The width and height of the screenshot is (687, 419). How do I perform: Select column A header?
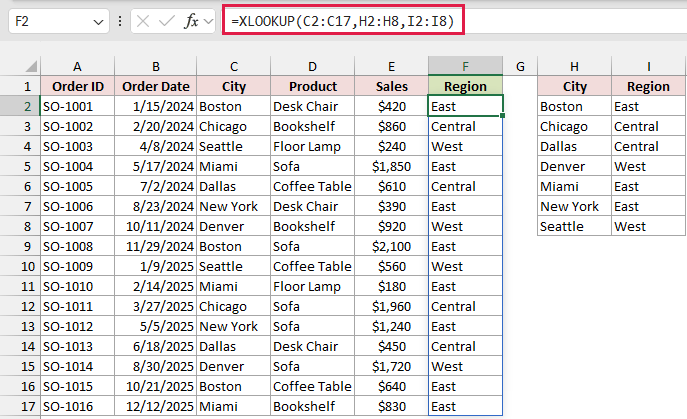coord(77,66)
